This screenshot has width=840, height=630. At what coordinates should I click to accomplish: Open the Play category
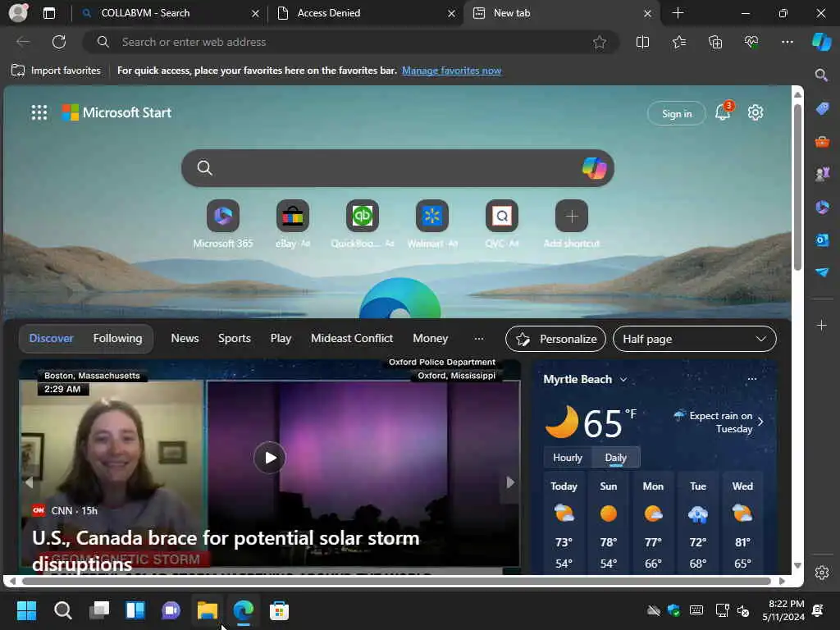point(281,339)
